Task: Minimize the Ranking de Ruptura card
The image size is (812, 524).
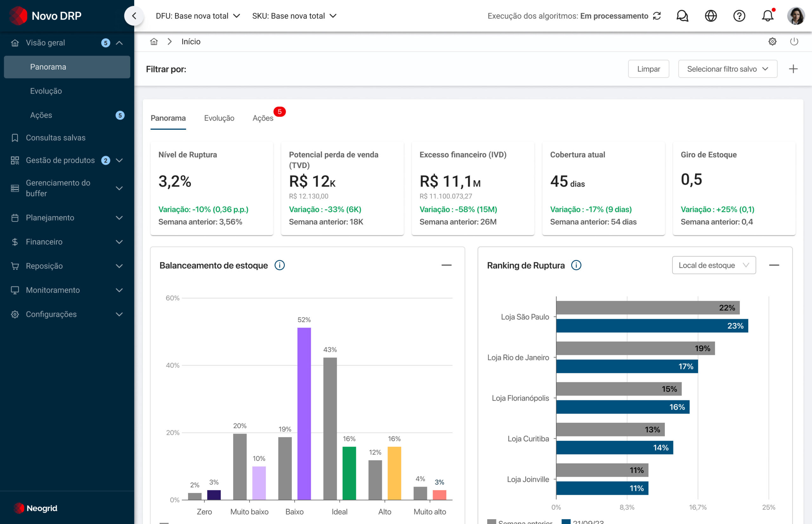Action: pyautogui.click(x=774, y=265)
